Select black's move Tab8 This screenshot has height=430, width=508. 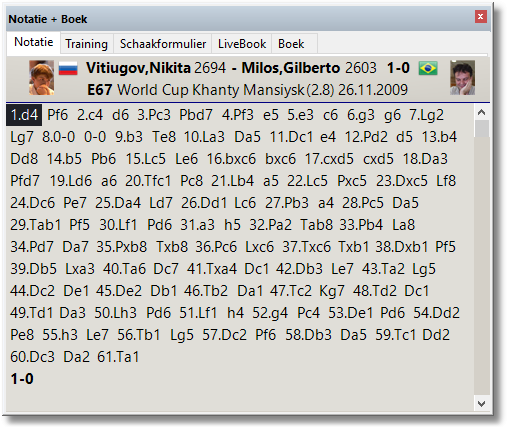(316, 225)
